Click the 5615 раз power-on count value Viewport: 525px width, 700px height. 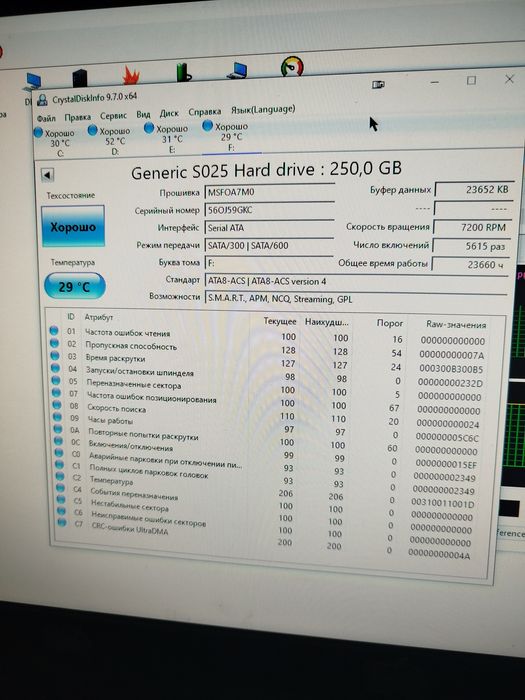(471, 246)
